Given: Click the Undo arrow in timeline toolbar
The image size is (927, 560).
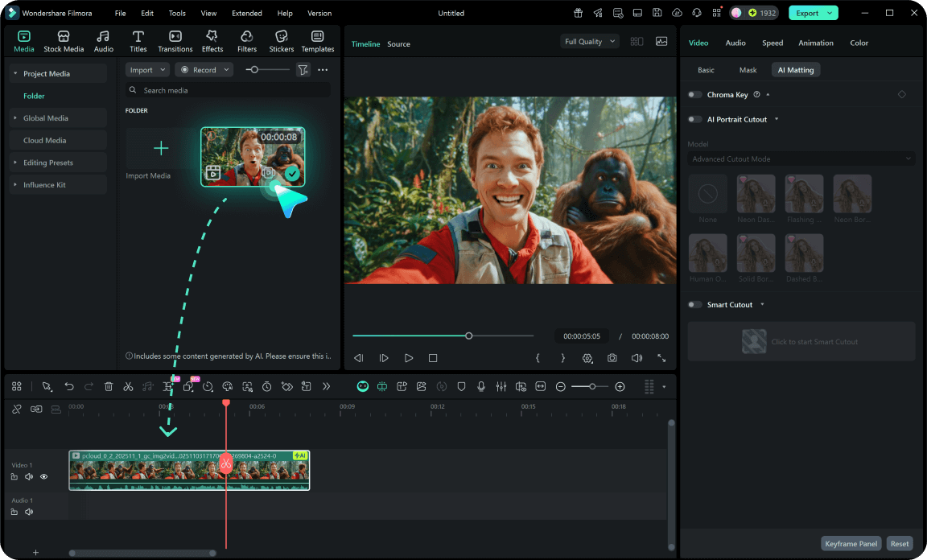Looking at the screenshot, I should tap(69, 387).
